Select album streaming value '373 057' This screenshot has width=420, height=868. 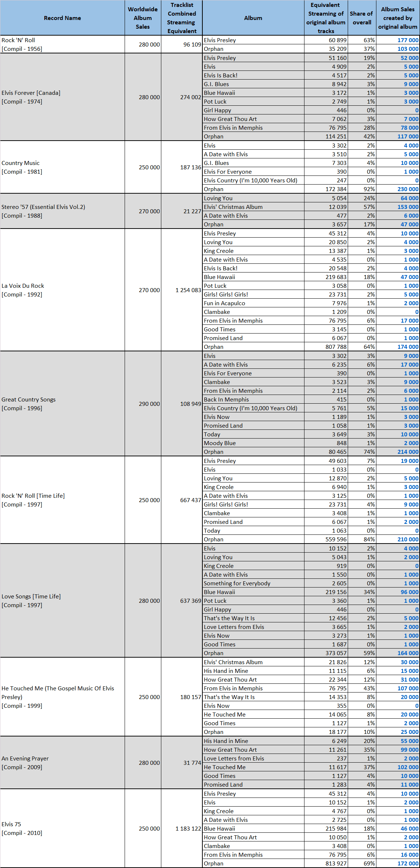click(x=336, y=653)
